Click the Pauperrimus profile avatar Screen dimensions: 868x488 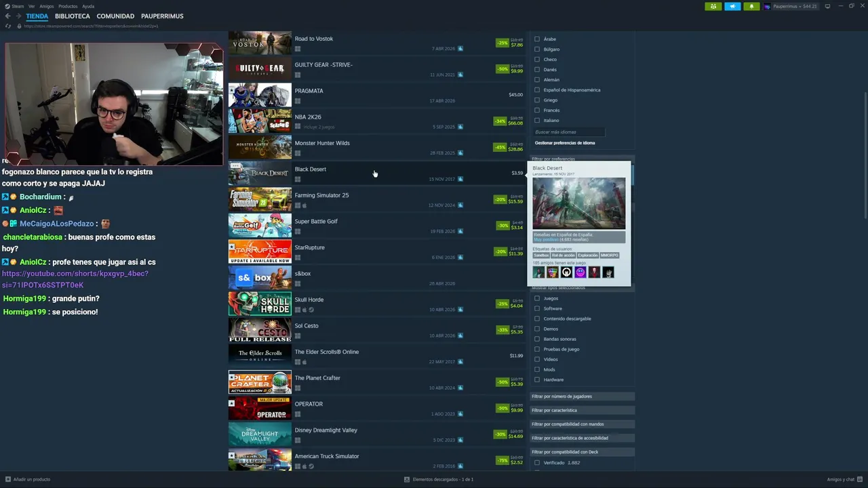coord(767,6)
